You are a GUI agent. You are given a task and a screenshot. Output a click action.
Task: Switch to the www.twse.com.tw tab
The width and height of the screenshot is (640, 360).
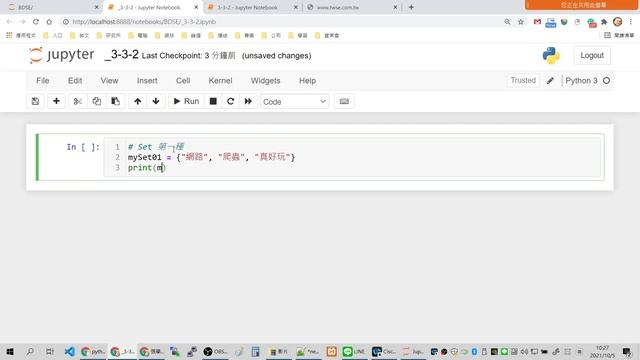click(352, 7)
